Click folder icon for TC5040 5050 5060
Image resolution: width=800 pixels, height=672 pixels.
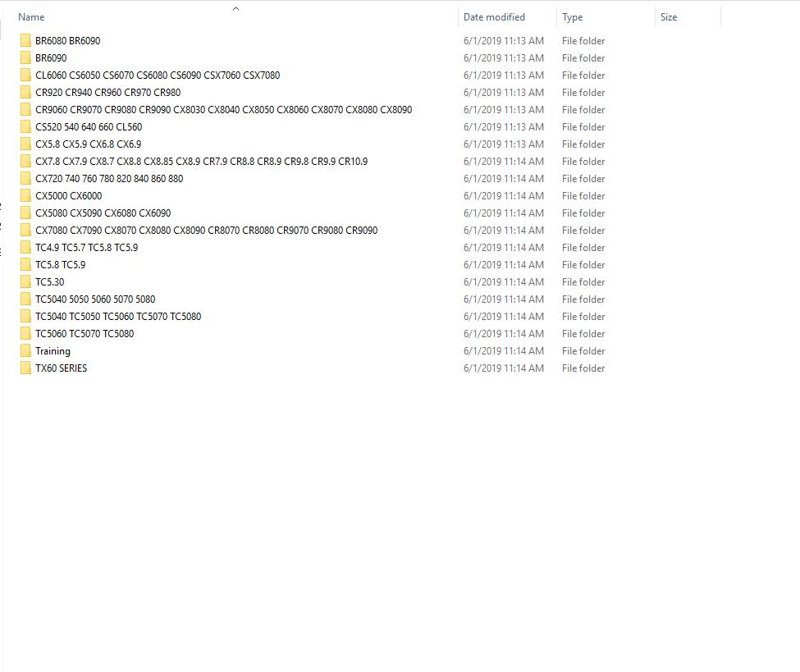coord(25,299)
